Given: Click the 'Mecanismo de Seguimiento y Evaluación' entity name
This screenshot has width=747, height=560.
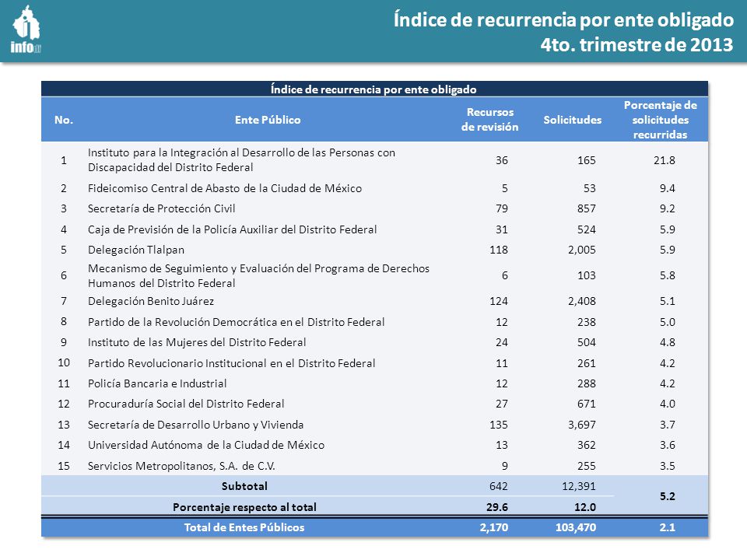Looking at the screenshot, I should (258, 275).
